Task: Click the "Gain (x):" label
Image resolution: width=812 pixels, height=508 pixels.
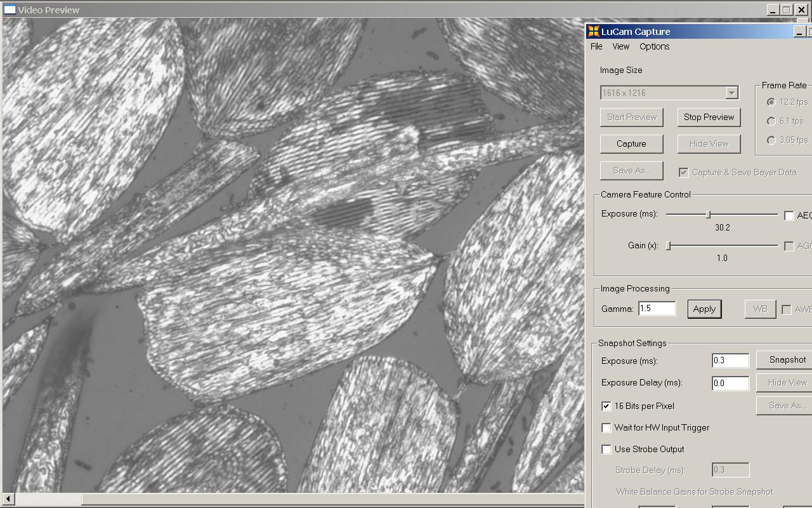Action: (643, 245)
